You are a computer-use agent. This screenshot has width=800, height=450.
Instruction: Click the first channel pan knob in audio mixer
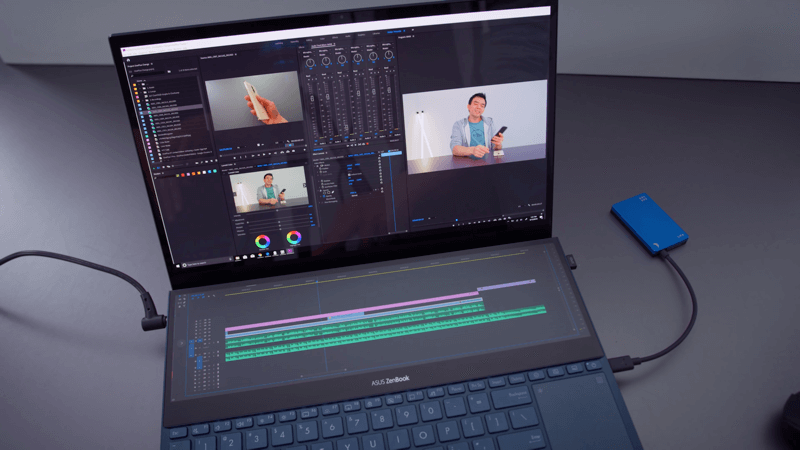pyautogui.click(x=310, y=62)
